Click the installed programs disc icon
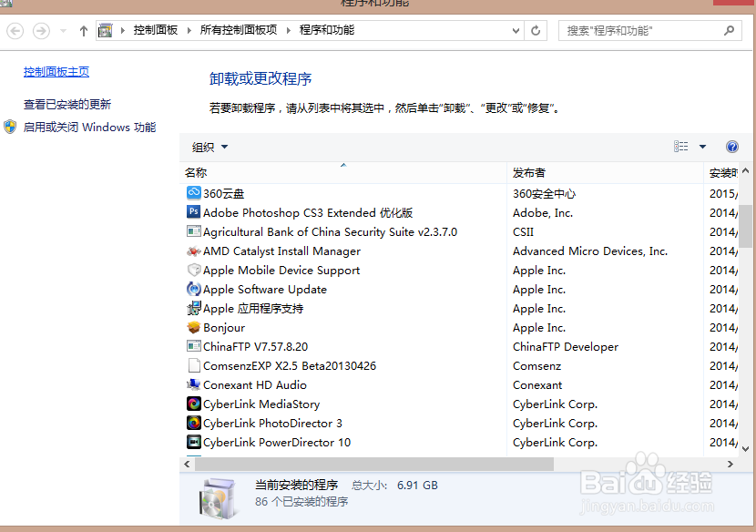Viewport: 756px width, 532px height. [217, 498]
